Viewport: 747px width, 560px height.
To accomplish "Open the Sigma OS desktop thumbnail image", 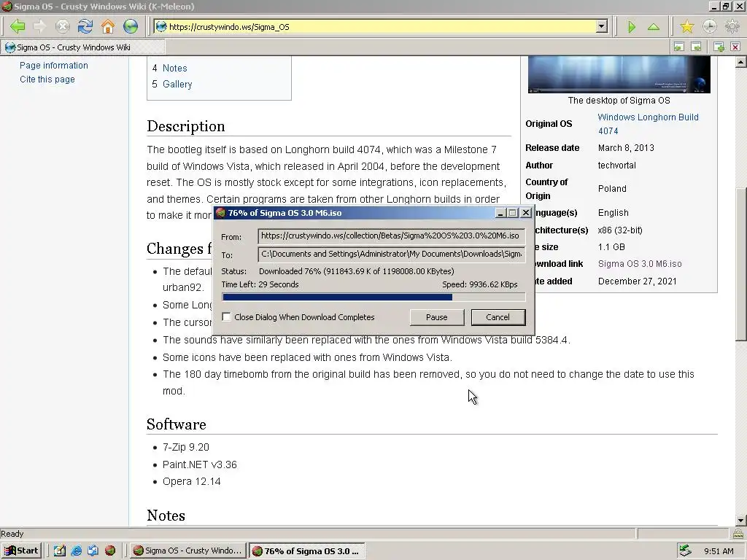I will click(x=619, y=74).
